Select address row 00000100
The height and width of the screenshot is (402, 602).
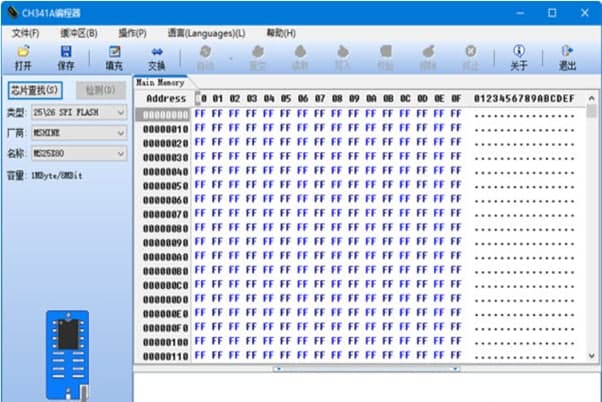[x=165, y=342]
